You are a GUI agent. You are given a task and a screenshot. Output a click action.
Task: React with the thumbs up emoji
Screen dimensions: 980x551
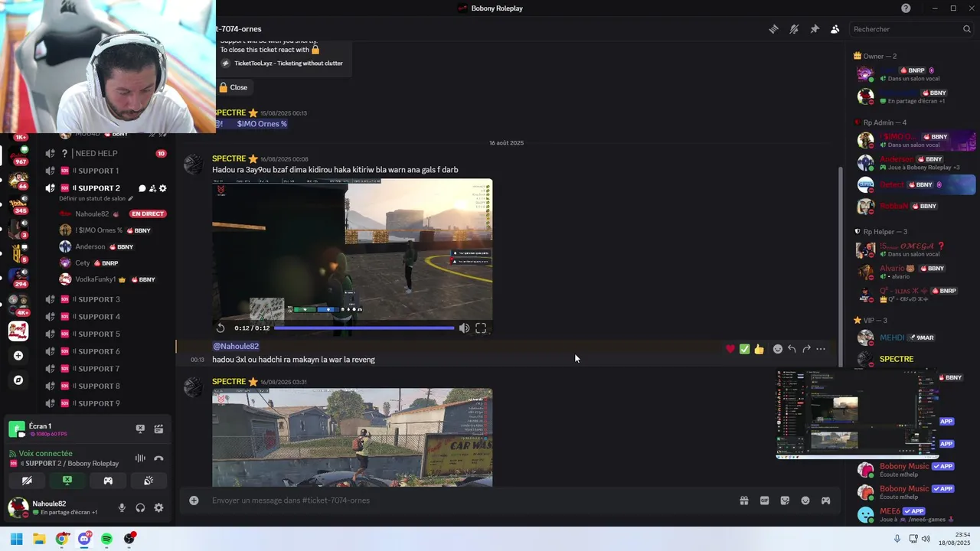click(759, 349)
